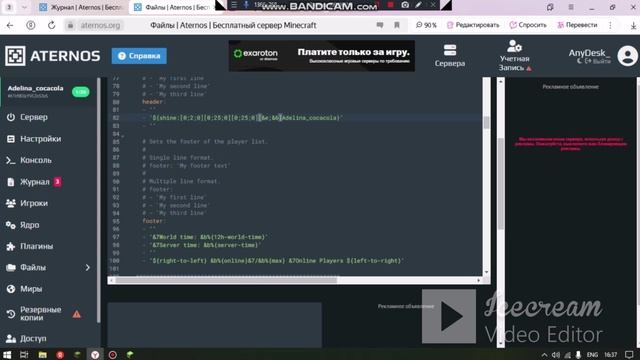The height and width of the screenshot is (360, 640).
Task: Select the server name Adelina_cocacola
Action: (36, 88)
